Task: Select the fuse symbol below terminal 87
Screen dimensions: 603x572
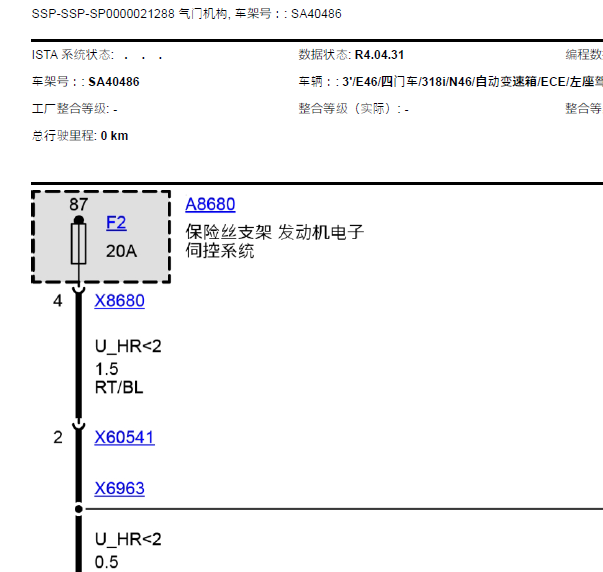Action: click(x=78, y=244)
